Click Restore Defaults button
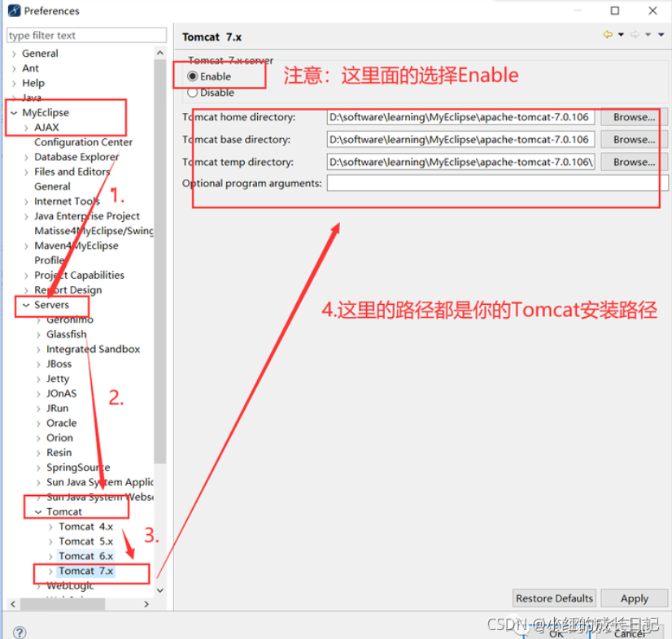 (554, 598)
